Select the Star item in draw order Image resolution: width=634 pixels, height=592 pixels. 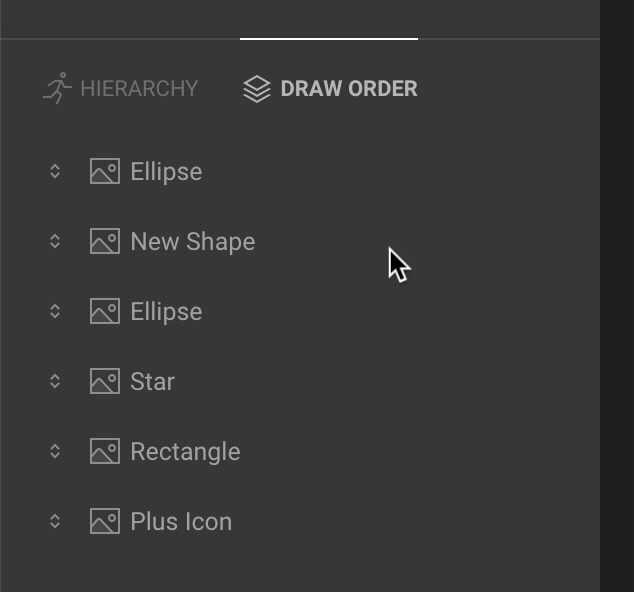point(152,381)
